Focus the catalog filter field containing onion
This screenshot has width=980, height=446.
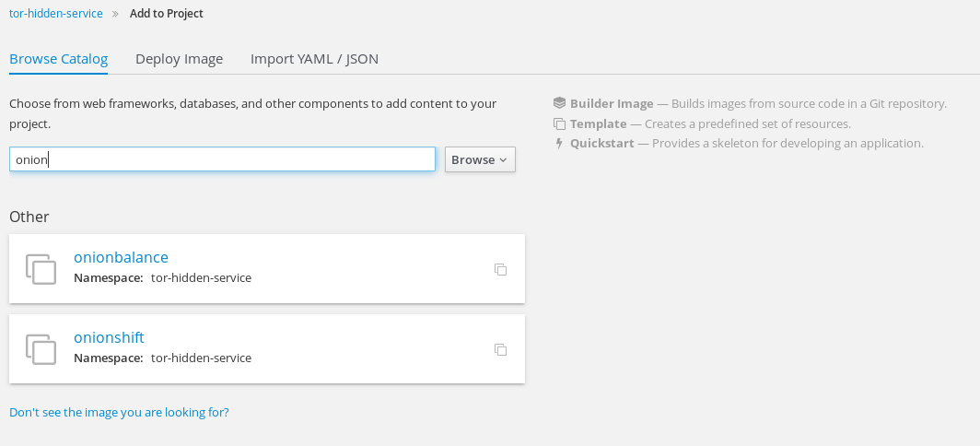(223, 158)
